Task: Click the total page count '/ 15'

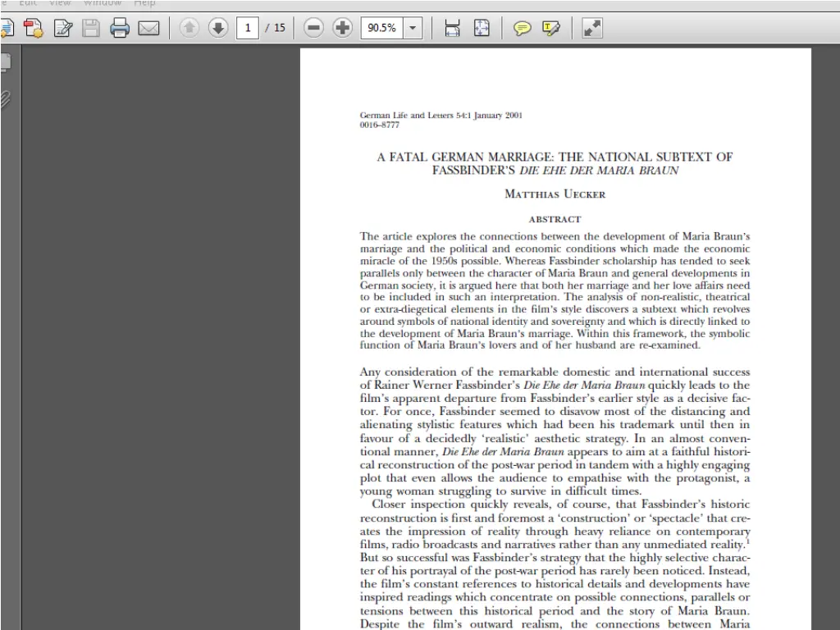Action: click(276, 28)
